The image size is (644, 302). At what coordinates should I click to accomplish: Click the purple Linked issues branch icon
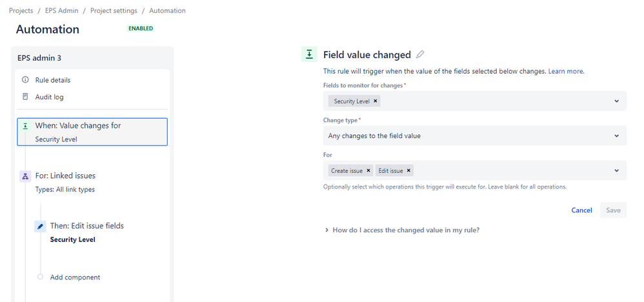point(25,176)
